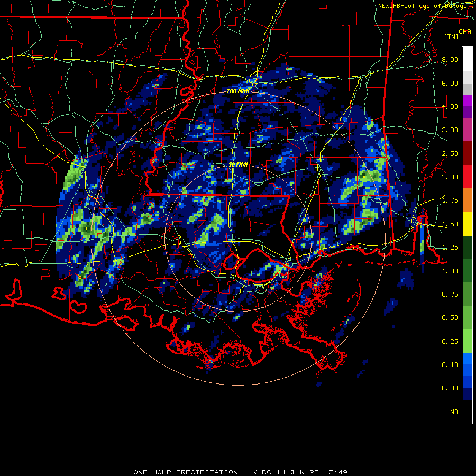This screenshot has height=476, width=476.
Task: Click the 3.00 scale value
Action: (x=450, y=130)
